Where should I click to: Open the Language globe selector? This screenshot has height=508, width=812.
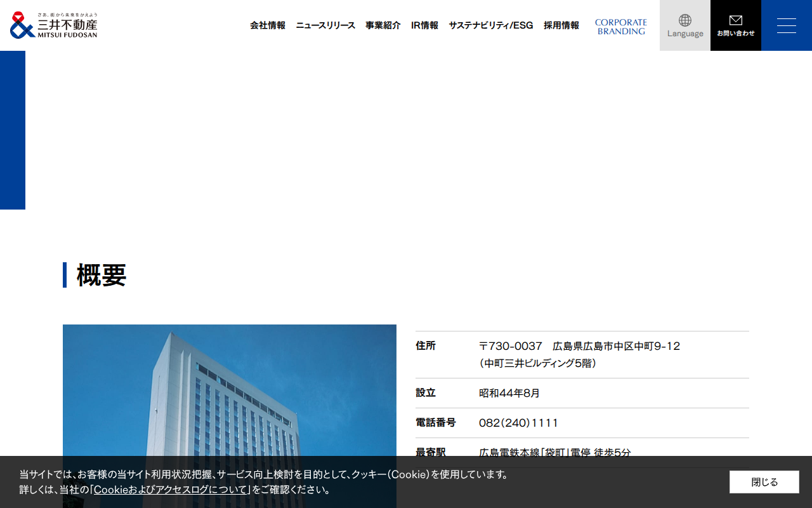pyautogui.click(x=685, y=25)
